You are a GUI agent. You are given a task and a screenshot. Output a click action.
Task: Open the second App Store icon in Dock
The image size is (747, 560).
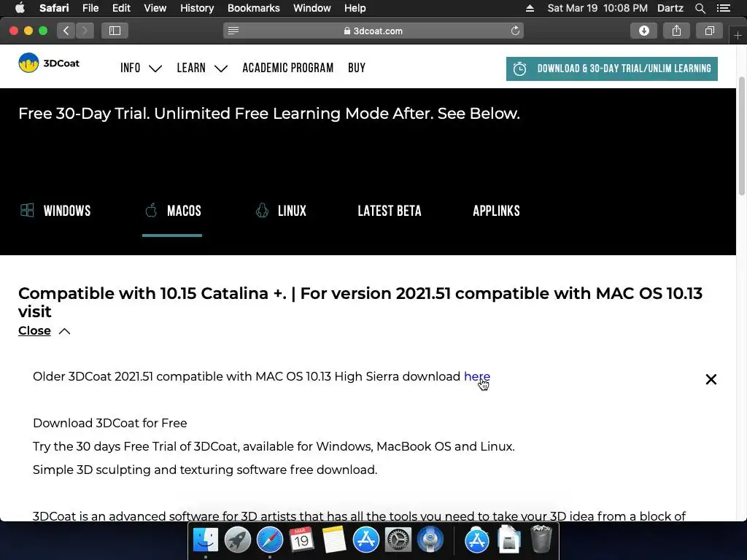(477, 540)
